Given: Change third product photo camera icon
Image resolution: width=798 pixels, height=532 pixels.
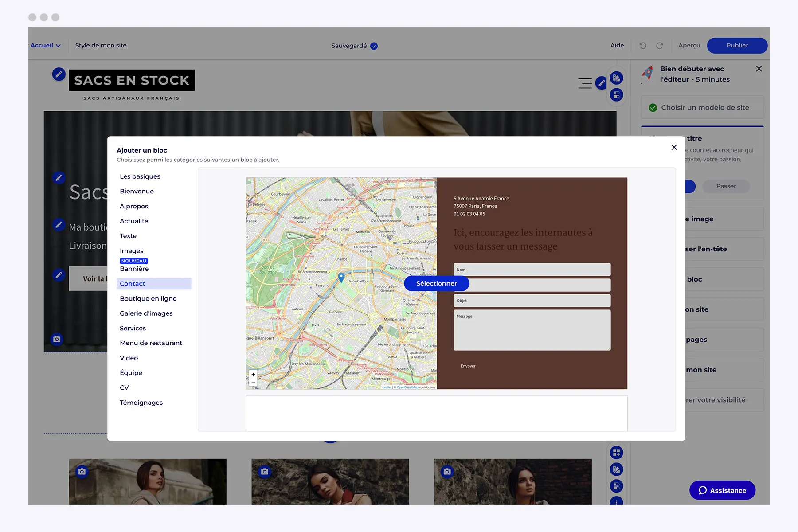Looking at the screenshot, I should click(x=447, y=472).
